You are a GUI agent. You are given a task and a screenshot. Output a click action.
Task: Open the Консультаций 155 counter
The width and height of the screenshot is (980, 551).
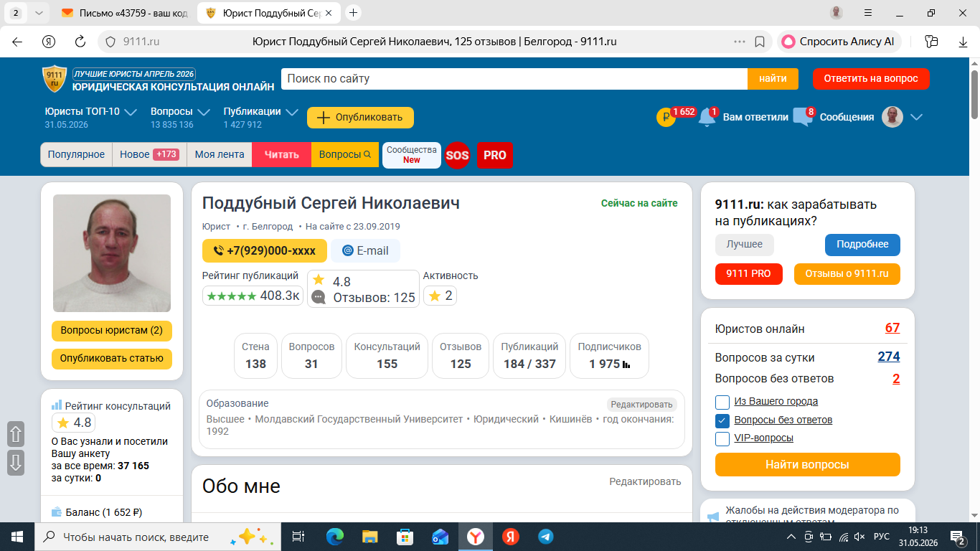coord(387,355)
